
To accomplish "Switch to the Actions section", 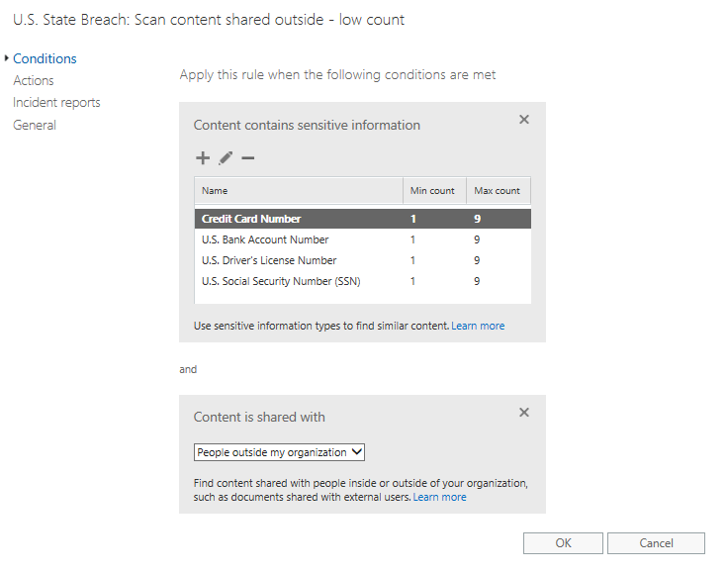I will pyautogui.click(x=34, y=80).
